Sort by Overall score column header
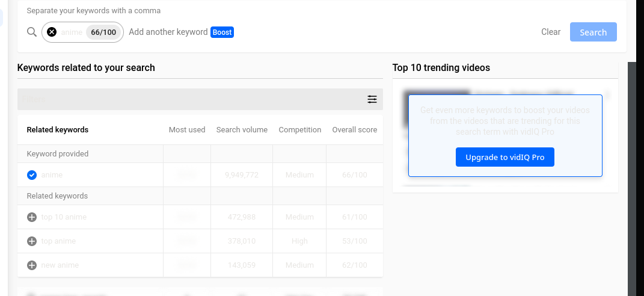Image resolution: width=644 pixels, height=296 pixels. 354,130
